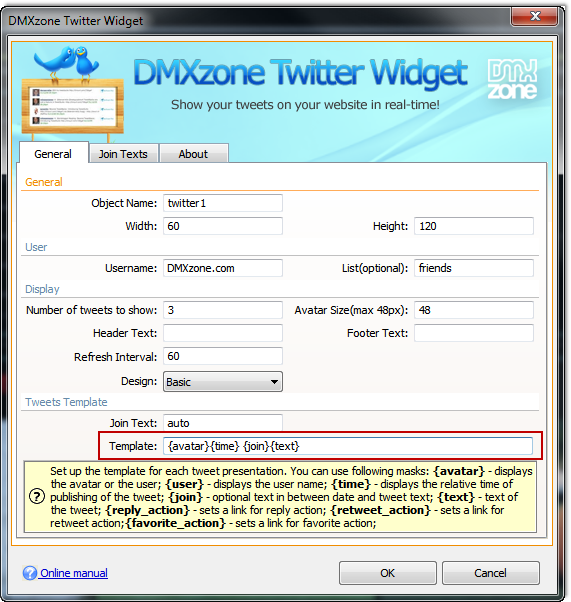The image size is (571, 602).
Task: Click the twitter birds signboard image
Action: pyautogui.click(x=72, y=93)
